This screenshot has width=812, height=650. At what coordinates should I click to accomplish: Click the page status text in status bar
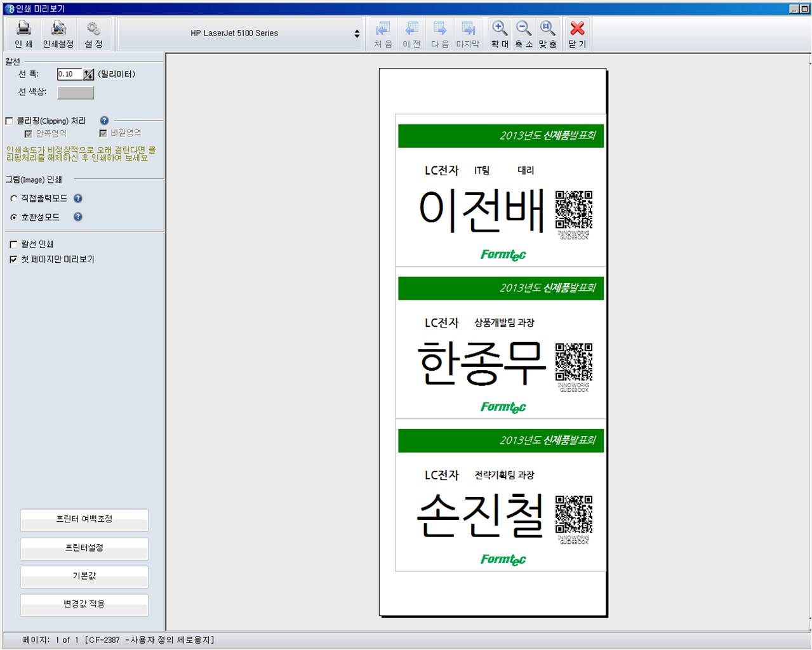pyautogui.click(x=119, y=640)
